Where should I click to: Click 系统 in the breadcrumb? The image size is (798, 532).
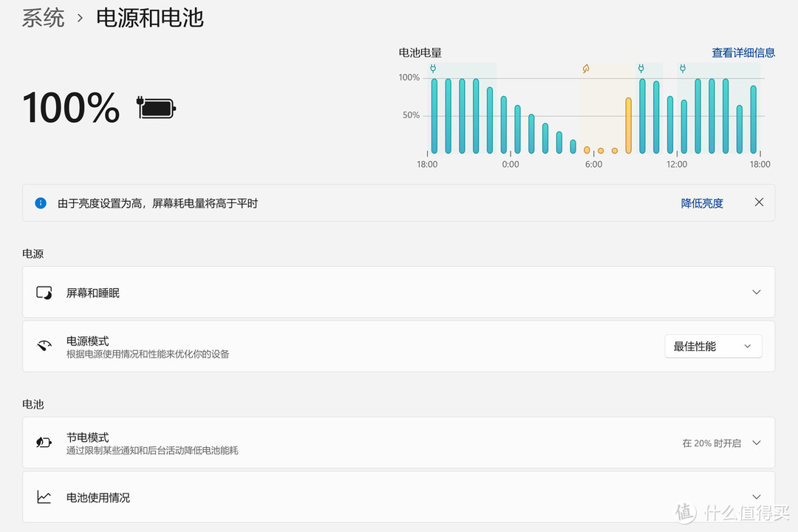[43, 18]
